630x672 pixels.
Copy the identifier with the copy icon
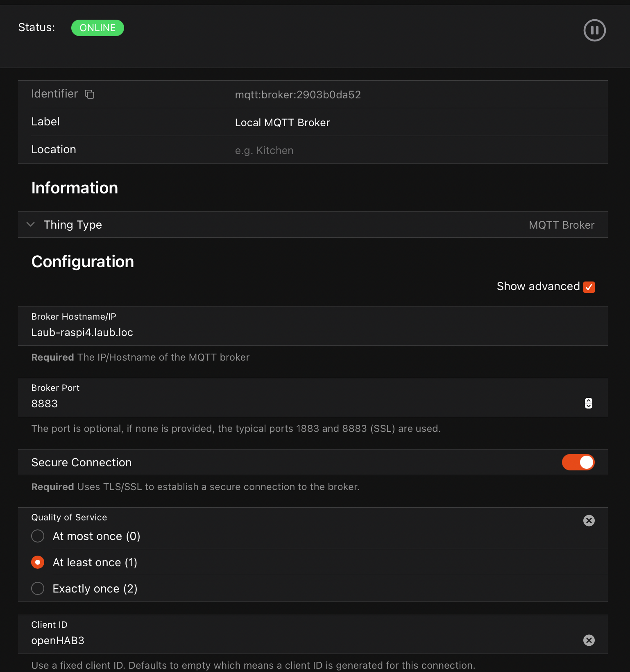89,94
